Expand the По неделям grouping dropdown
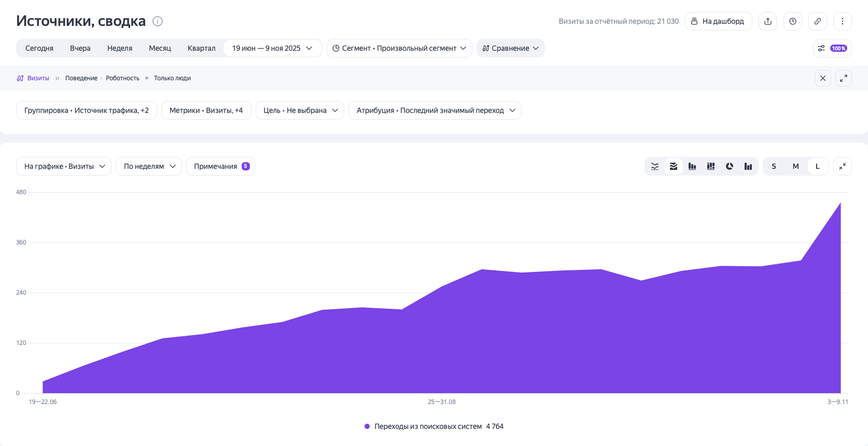Image resolution: width=868 pixels, height=446 pixels. pyautogui.click(x=149, y=166)
